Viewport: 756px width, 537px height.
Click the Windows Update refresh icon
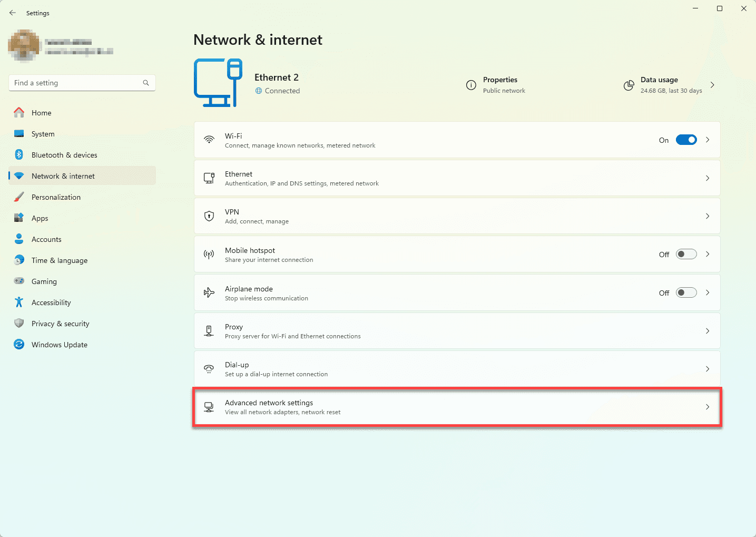pos(19,344)
